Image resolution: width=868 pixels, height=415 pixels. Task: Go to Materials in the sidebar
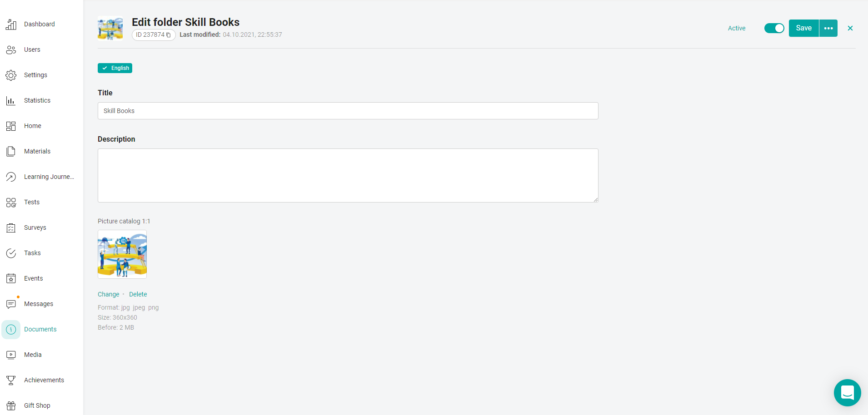click(x=37, y=152)
